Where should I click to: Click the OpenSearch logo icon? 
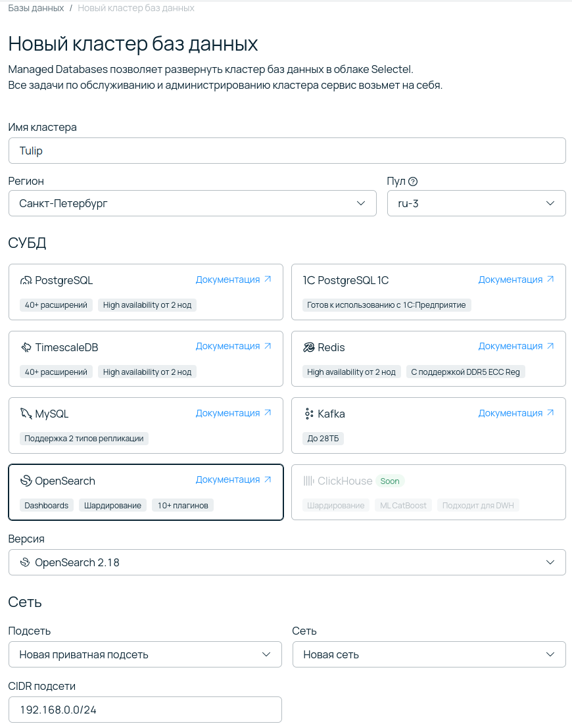[x=26, y=481]
